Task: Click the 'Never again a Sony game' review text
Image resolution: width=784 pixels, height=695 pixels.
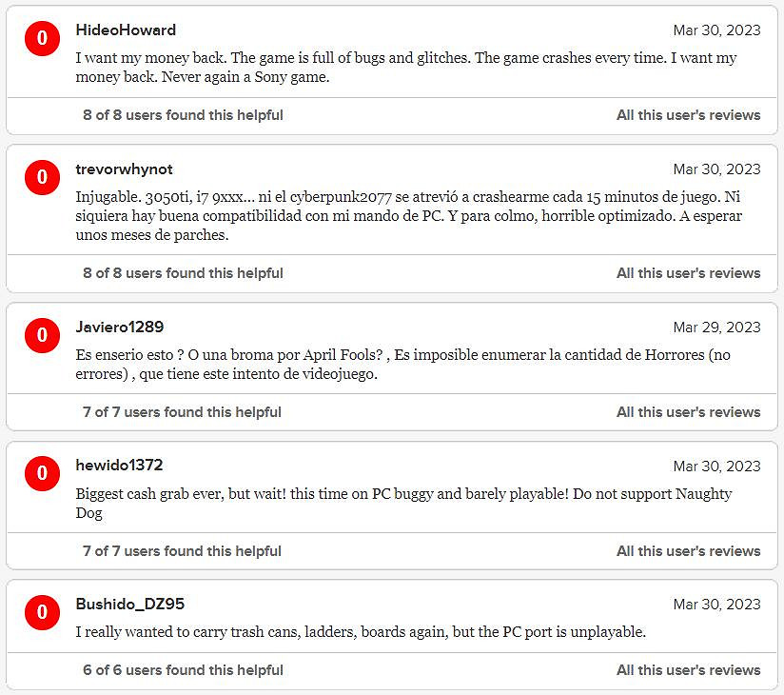Action: [x=405, y=68]
